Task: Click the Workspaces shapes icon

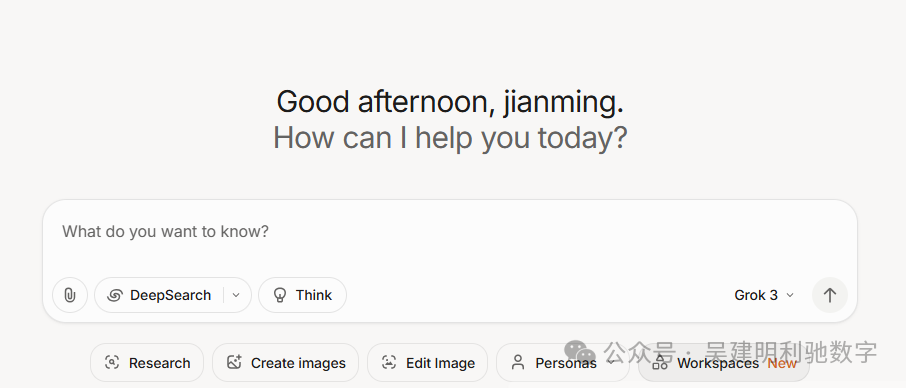Action: (660, 363)
